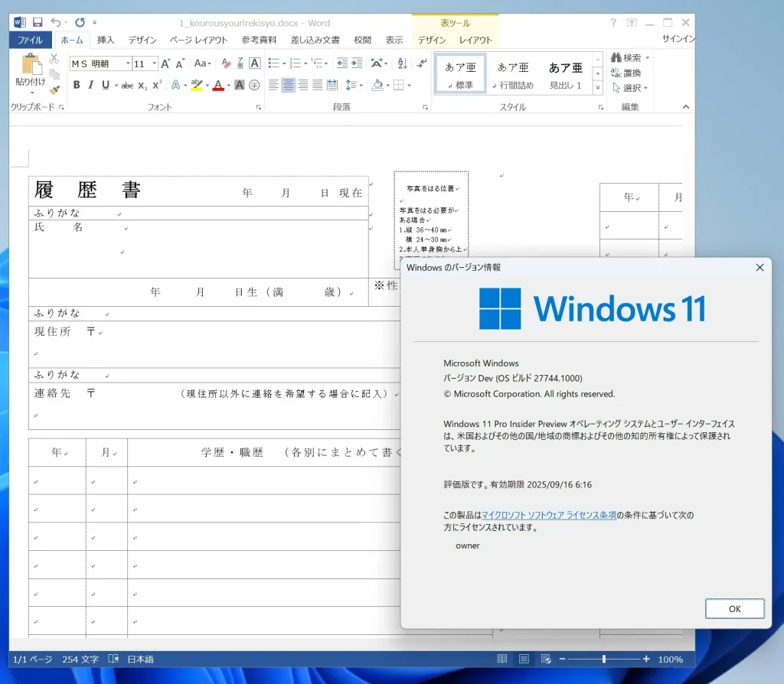This screenshot has height=684, width=784.
Task: Justify paragraph text
Action: 318,85
